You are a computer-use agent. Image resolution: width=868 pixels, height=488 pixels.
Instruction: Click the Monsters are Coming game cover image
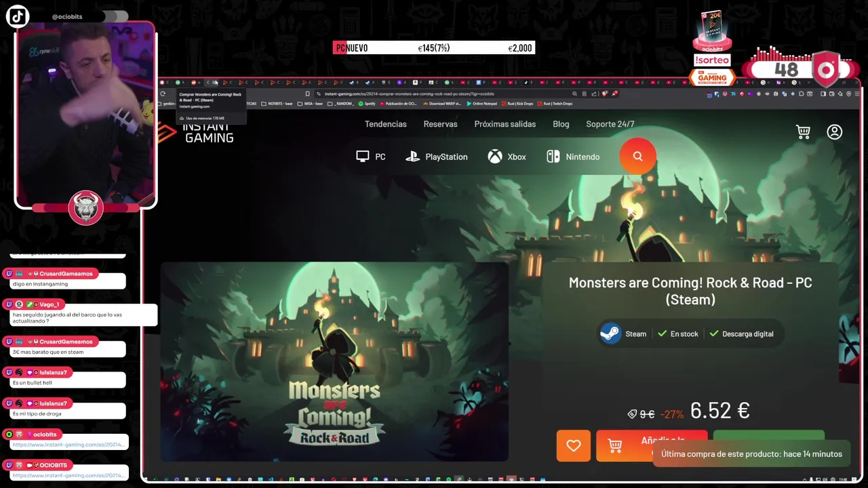pyautogui.click(x=334, y=362)
